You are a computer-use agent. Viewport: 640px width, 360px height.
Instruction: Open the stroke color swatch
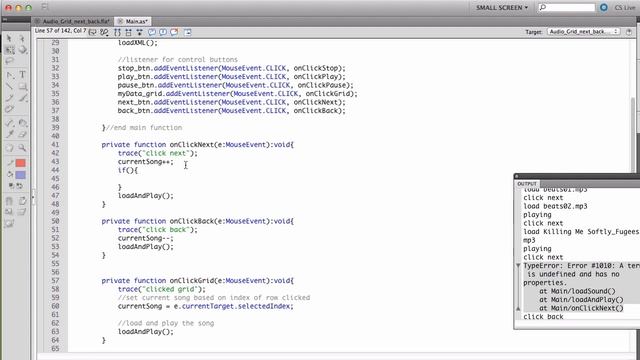click(x=20, y=163)
